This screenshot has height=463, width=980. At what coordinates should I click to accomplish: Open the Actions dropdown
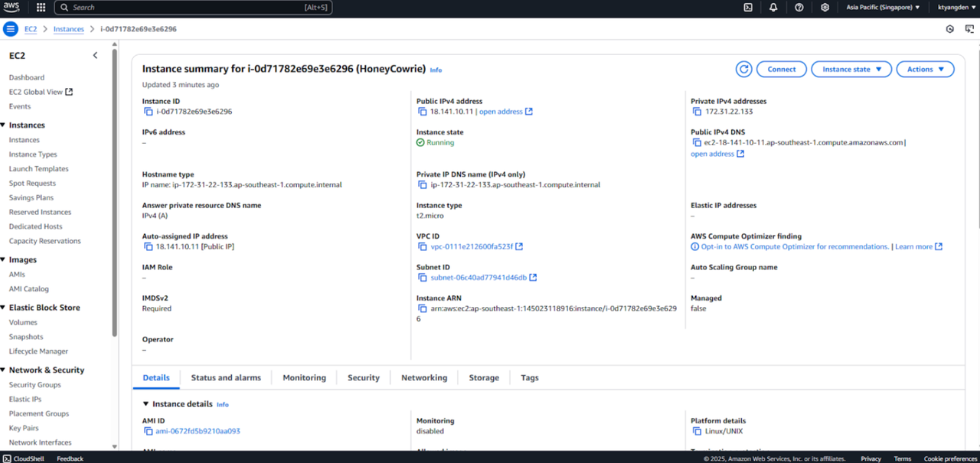[926, 69]
